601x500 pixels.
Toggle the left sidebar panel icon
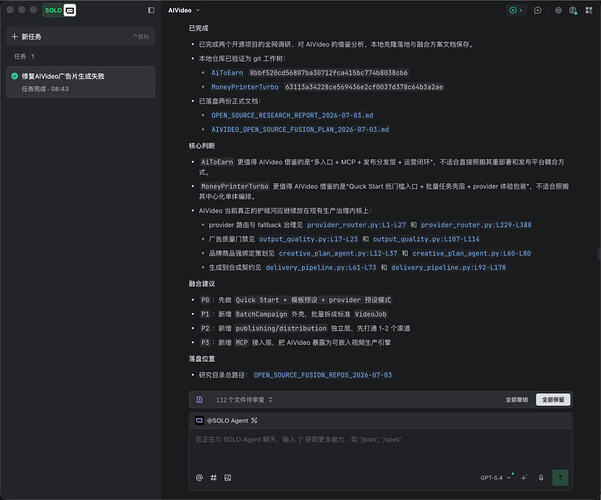(x=151, y=10)
